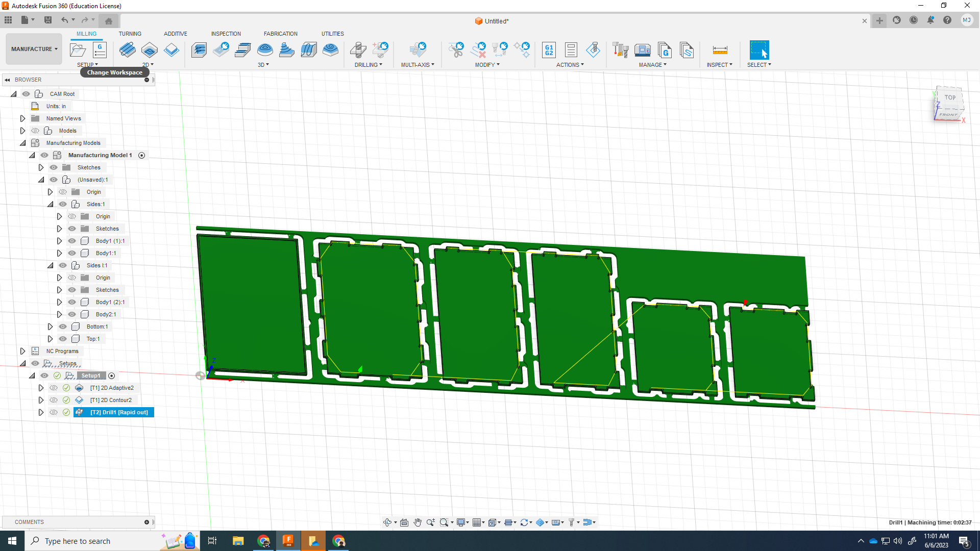Open Setup dropdown menu
The height and width of the screenshot is (551, 980).
coord(87,65)
